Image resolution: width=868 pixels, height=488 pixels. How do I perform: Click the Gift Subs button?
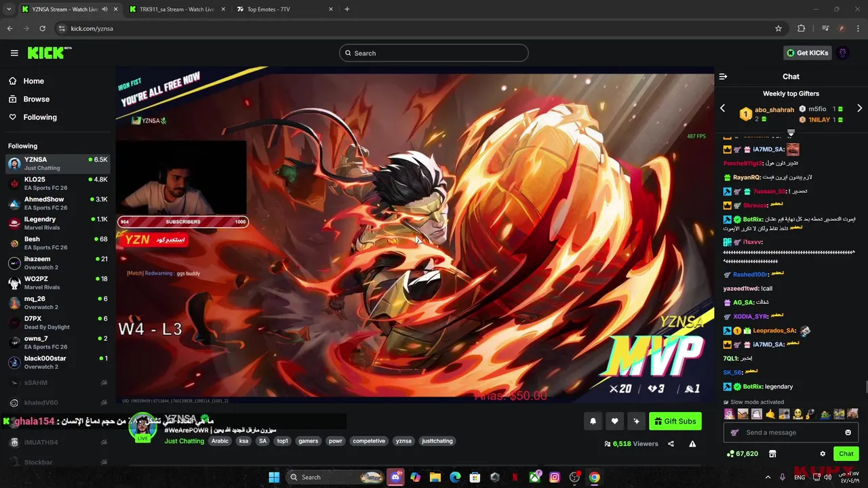pyautogui.click(x=675, y=421)
